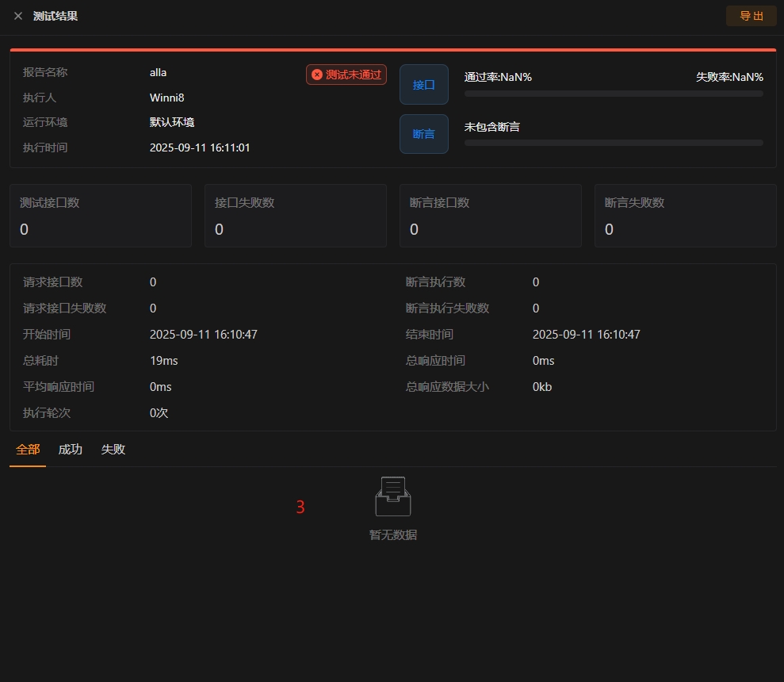Click the 通过率:NaN% label
784x682 pixels.
click(x=498, y=77)
